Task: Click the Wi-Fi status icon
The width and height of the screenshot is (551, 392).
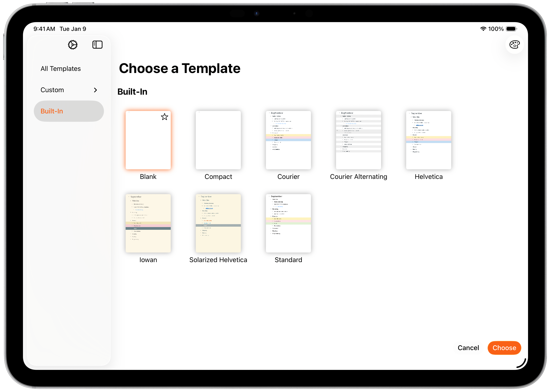Action: click(x=483, y=29)
